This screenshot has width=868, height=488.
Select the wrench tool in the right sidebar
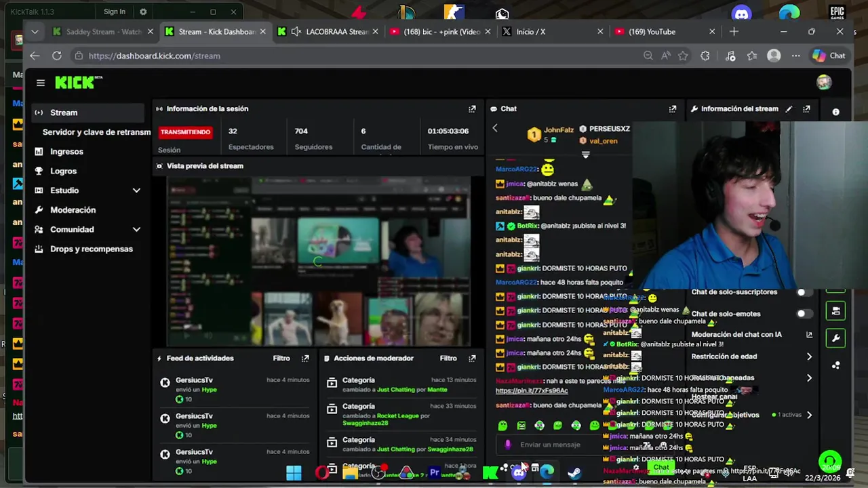point(835,338)
